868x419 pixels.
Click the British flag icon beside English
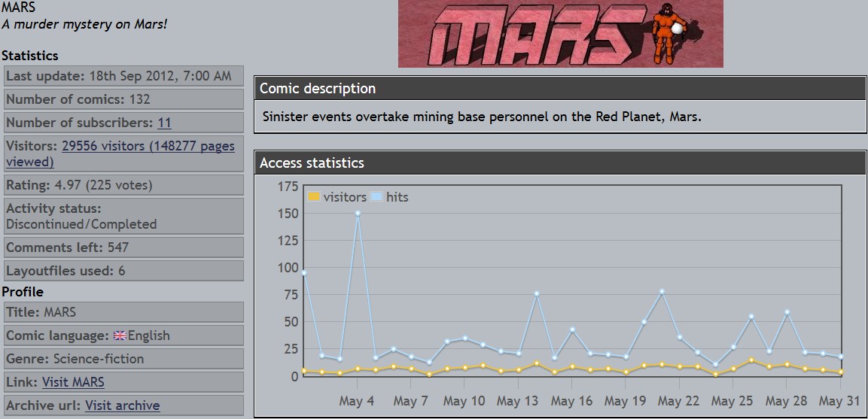tap(120, 336)
